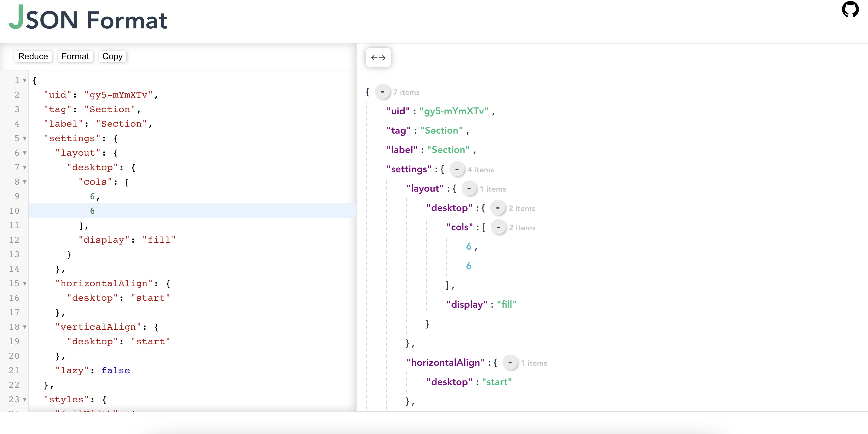Screen dimensions: 868x434
Task: Place cursor on highlighted editor line 10
Action: point(192,211)
